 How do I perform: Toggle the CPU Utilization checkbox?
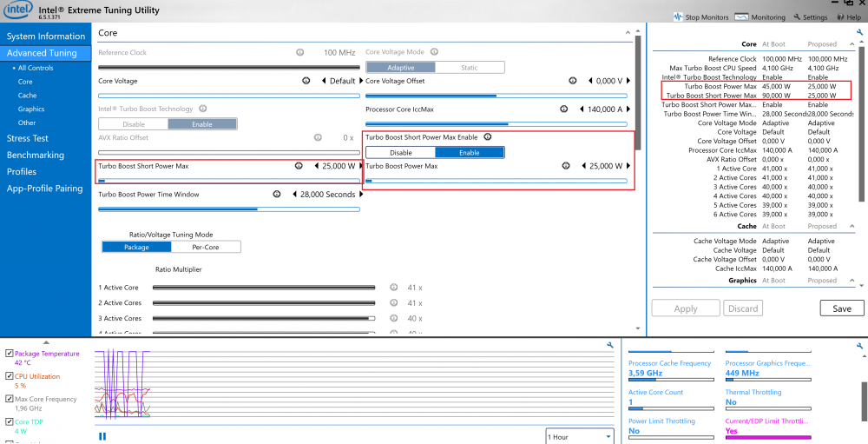coord(9,376)
